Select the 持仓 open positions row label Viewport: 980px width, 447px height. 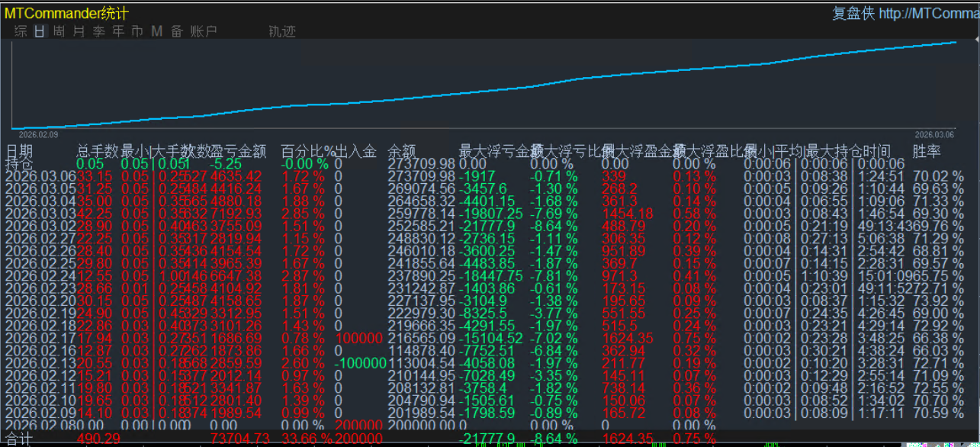click(x=20, y=163)
